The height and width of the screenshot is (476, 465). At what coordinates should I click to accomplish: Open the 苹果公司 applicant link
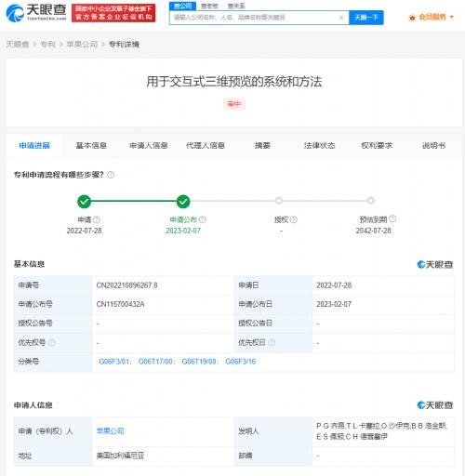pos(111,430)
